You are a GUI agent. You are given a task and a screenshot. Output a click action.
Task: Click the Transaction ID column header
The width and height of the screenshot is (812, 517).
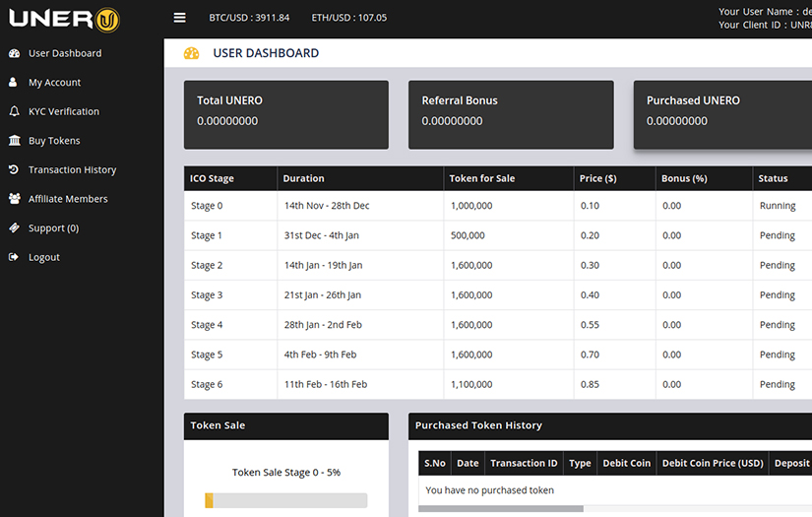(524, 463)
